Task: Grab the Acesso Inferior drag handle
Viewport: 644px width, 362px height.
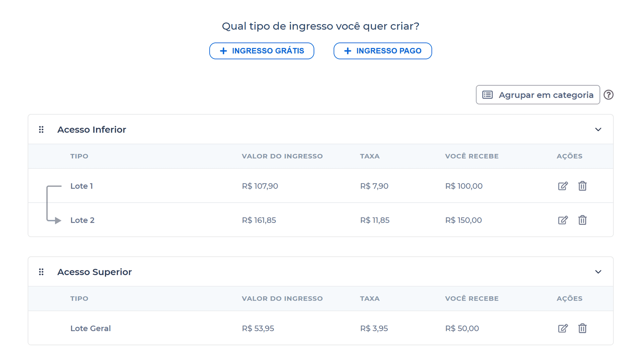Action: pyautogui.click(x=41, y=130)
